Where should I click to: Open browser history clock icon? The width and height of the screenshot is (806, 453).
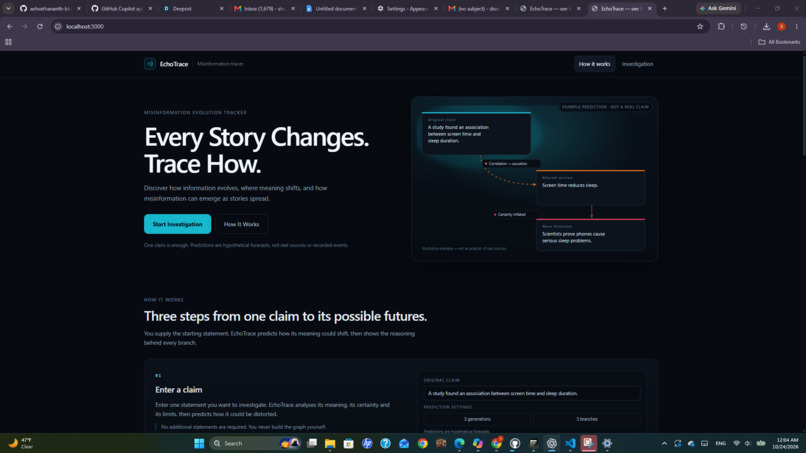(743, 26)
